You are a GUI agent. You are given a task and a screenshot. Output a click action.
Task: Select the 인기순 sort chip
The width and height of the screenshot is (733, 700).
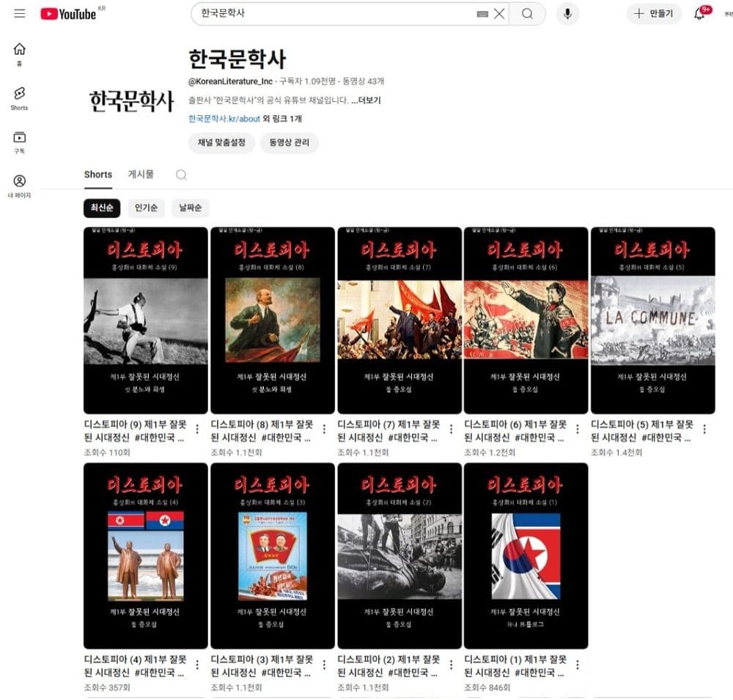click(x=146, y=208)
